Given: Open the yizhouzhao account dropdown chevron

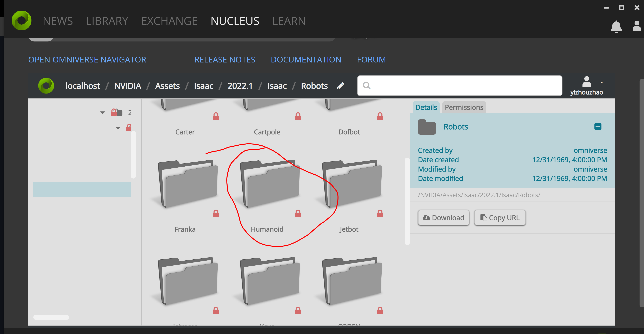Looking at the screenshot, I should pyautogui.click(x=602, y=82).
